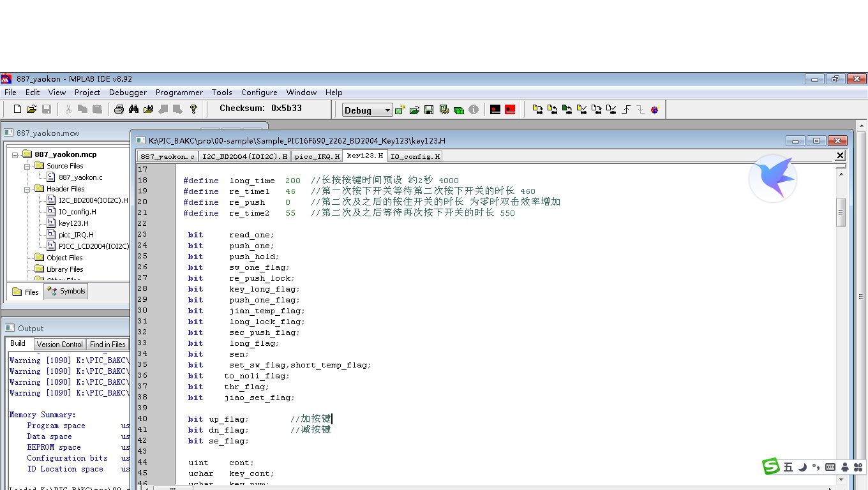Click the Blank Check programmer icon
Viewport: 868px width, 490px height.
tap(611, 110)
